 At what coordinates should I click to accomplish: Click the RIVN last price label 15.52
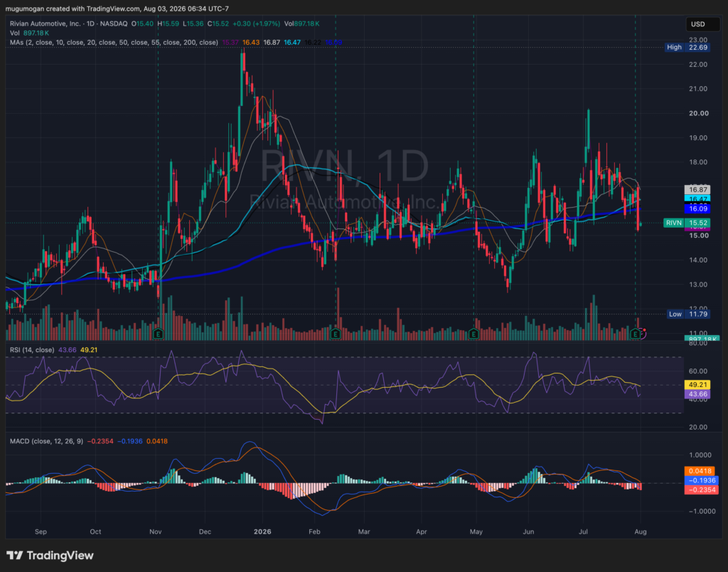click(687, 223)
